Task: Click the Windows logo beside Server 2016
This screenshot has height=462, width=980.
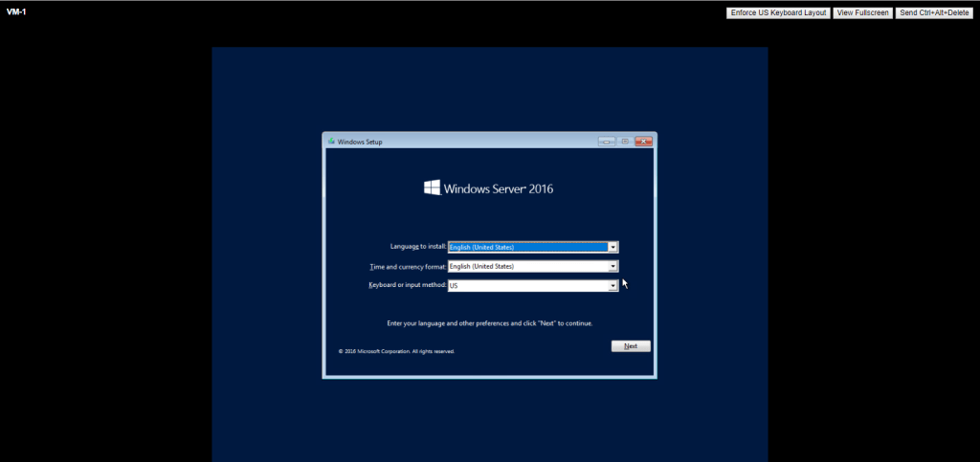Action: (433, 187)
